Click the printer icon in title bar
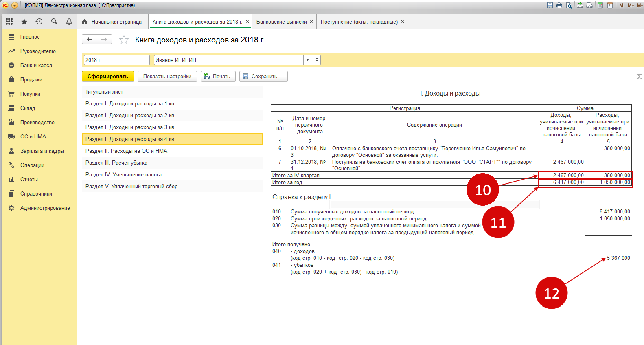Image resolution: width=644 pixels, height=345 pixels. coord(559,5)
